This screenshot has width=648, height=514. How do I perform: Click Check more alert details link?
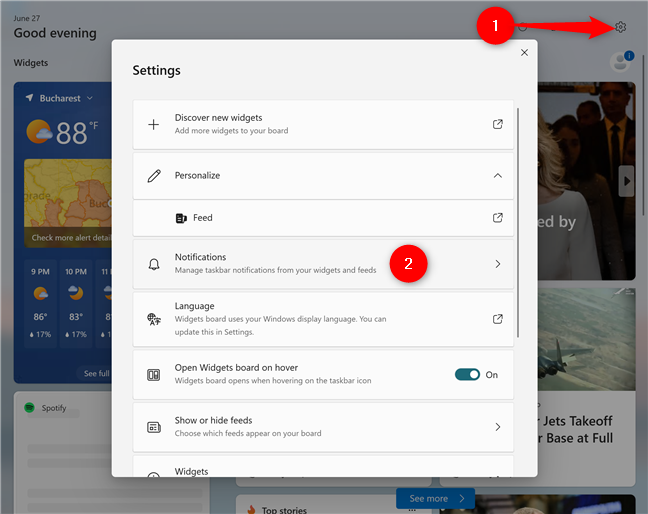[x=71, y=238]
